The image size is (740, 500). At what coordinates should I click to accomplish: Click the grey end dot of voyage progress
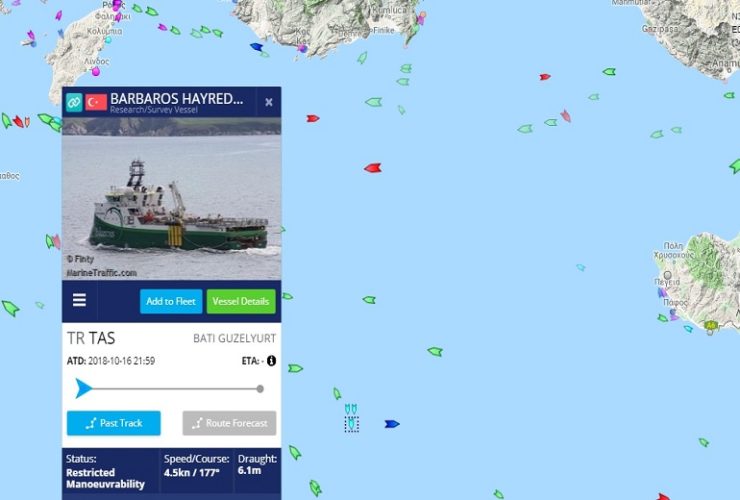tap(260, 389)
